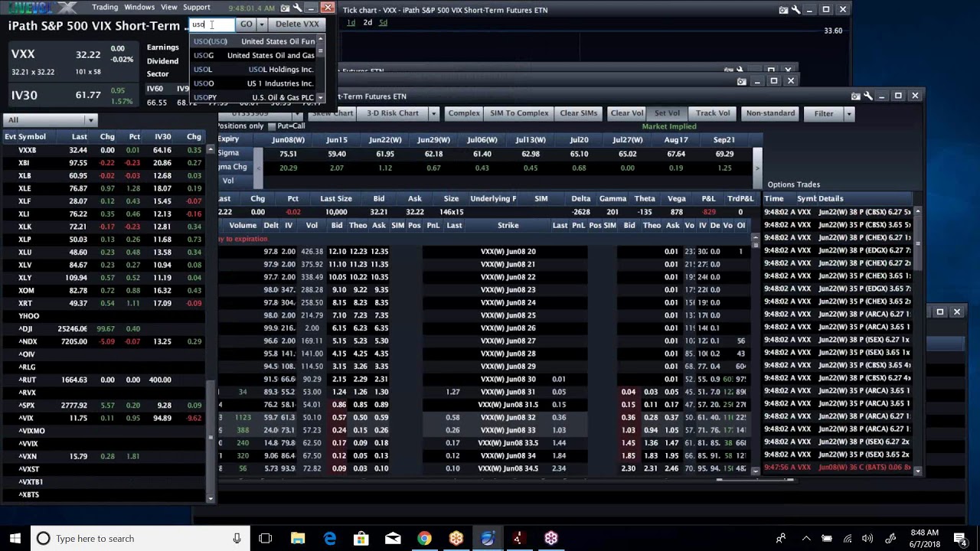Click the GO button
The image size is (980, 551).
[x=246, y=24]
